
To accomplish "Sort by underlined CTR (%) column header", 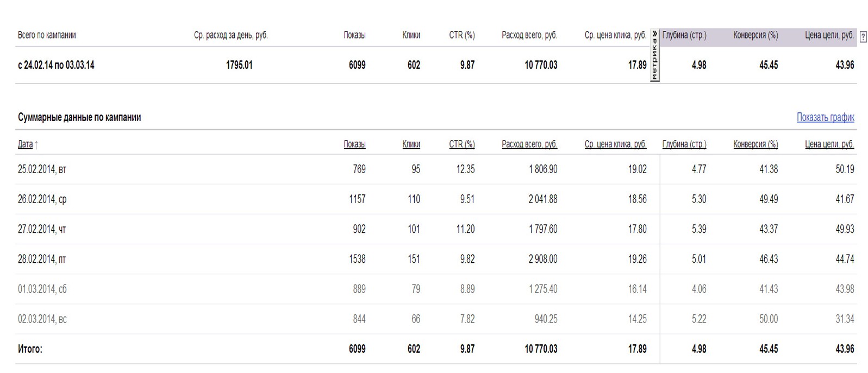I will (461, 144).
